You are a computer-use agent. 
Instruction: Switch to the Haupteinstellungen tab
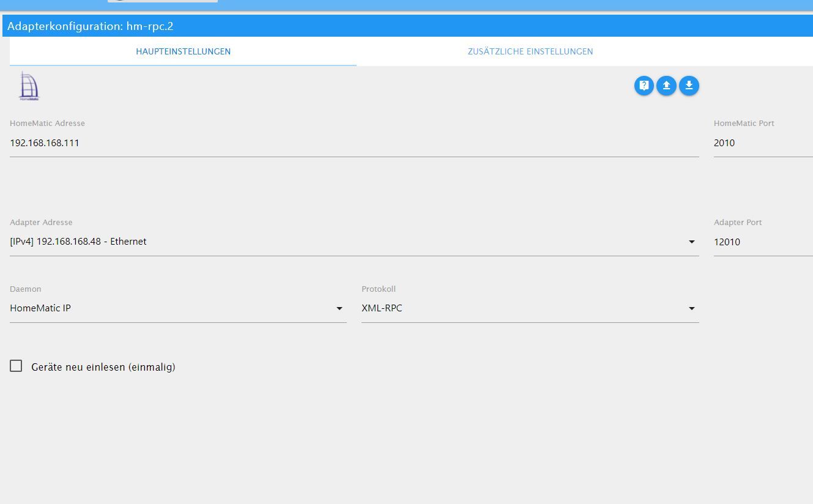tap(183, 51)
